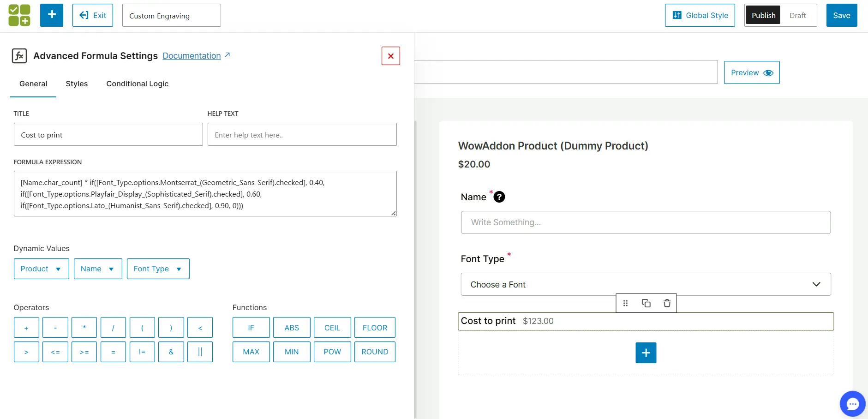
Task: Open the Documentation link
Action: point(192,56)
